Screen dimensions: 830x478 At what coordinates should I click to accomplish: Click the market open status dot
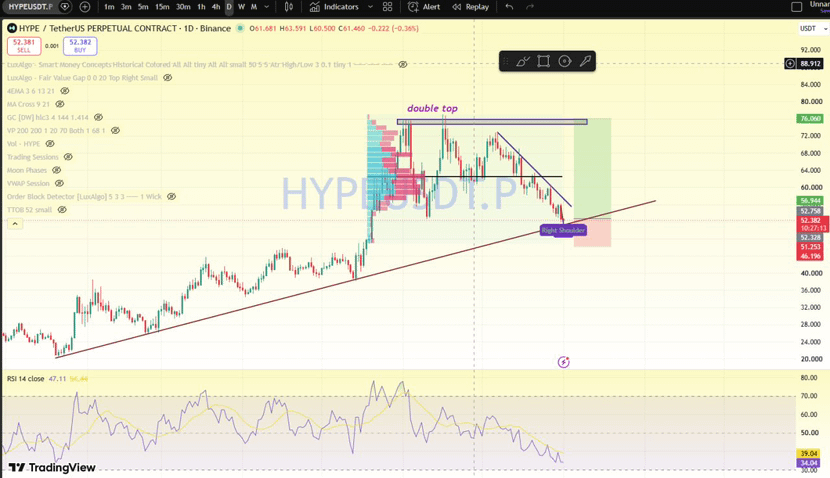click(x=240, y=28)
